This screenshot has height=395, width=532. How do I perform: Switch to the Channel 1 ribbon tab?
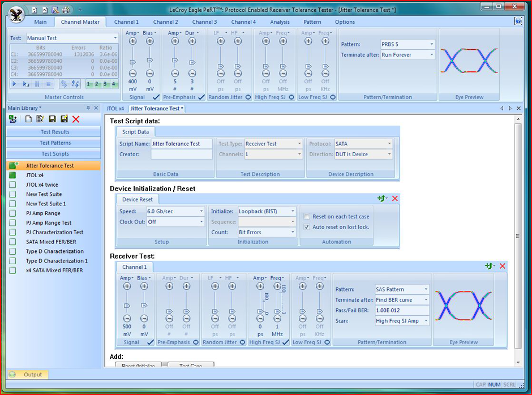click(126, 22)
